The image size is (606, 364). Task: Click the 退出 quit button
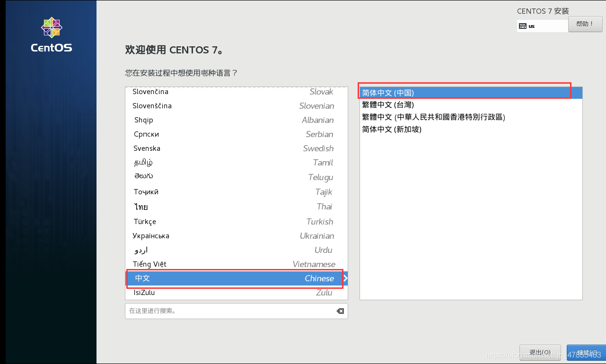coord(540,352)
